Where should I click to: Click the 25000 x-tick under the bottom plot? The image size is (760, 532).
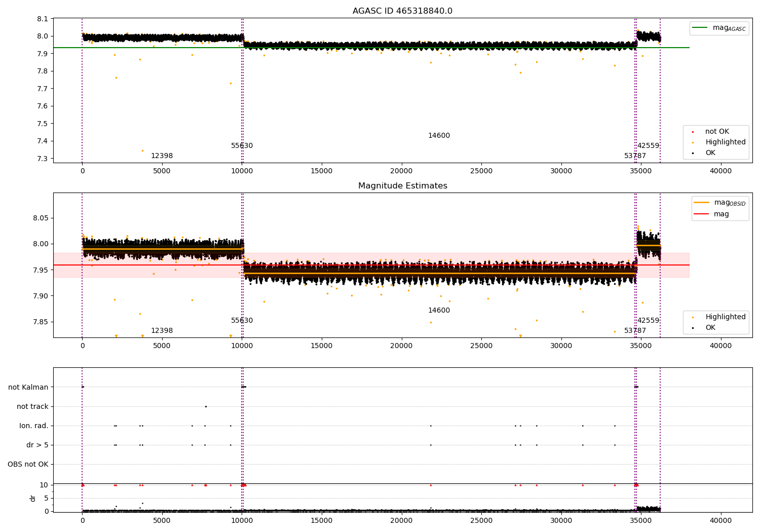(481, 520)
